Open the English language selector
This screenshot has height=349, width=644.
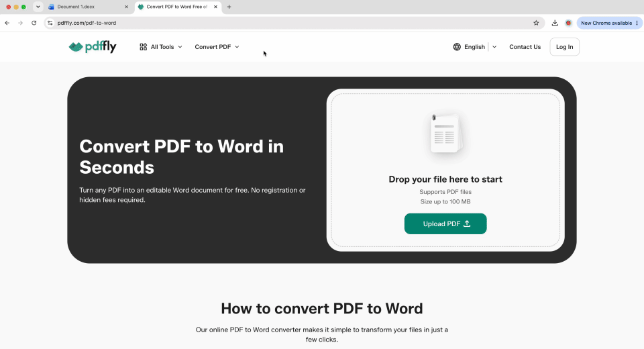tap(475, 47)
